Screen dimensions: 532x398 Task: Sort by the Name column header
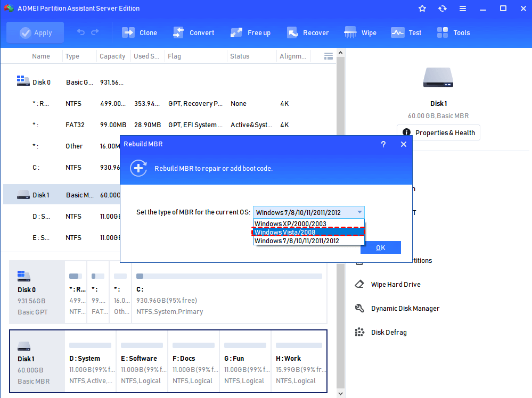(40, 56)
